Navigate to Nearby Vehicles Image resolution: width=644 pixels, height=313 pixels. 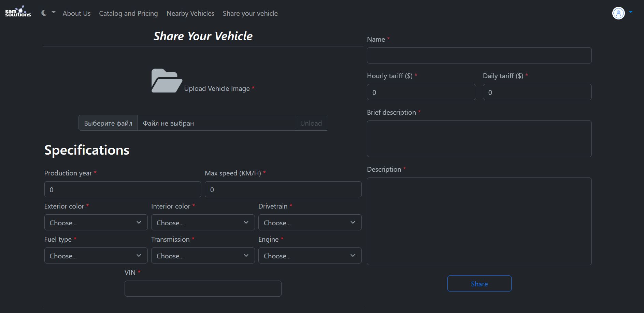pyautogui.click(x=190, y=13)
